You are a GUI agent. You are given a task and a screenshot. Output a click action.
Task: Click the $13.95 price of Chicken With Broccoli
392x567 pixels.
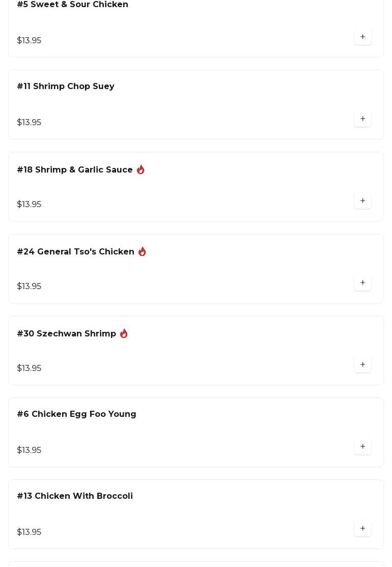(29, 532)
